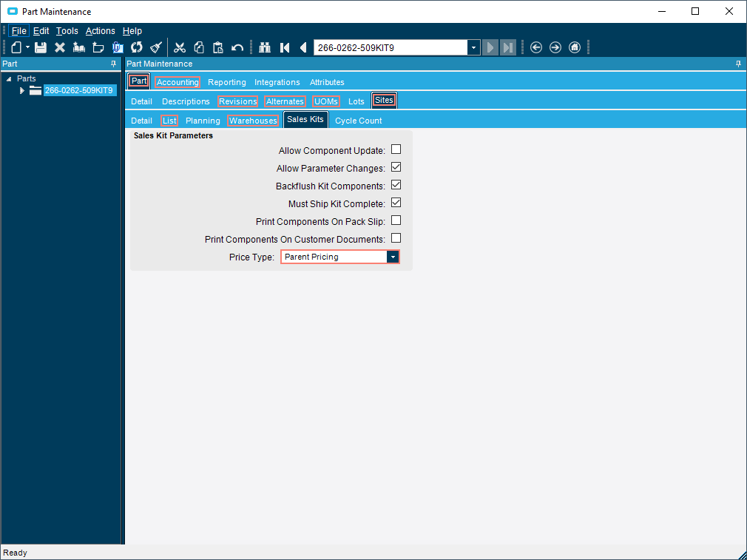Screen dimensions: 747x560
Task: Open the Actions menu
Action: click(x=100, y=30)
